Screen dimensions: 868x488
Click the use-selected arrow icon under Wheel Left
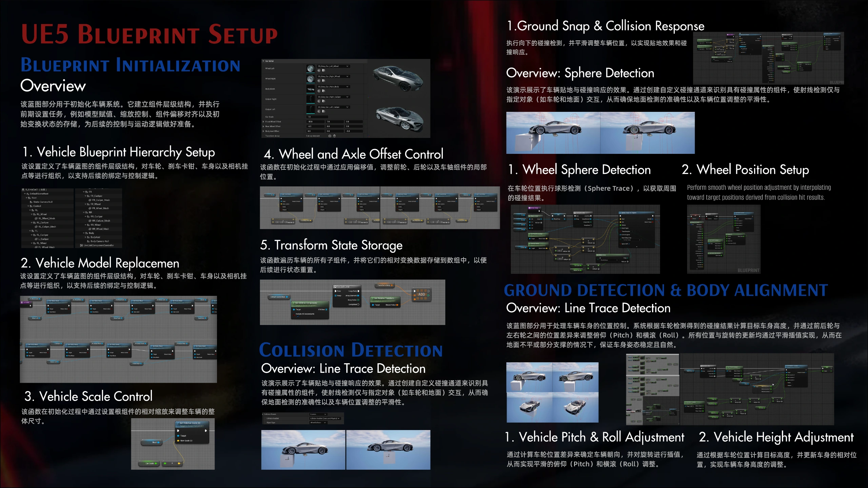tap(319, 70)
